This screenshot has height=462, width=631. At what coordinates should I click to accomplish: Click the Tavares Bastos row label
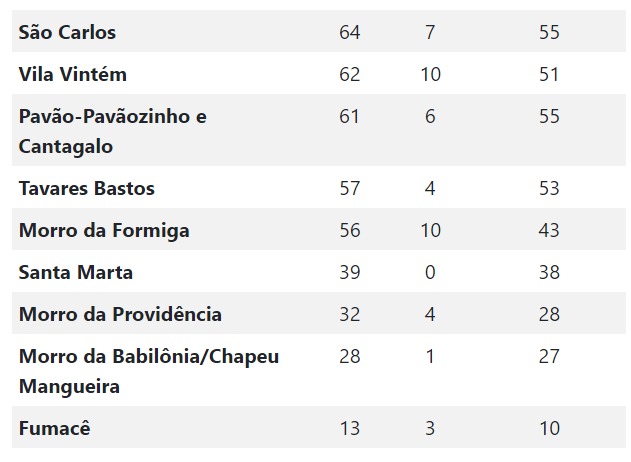87,188
